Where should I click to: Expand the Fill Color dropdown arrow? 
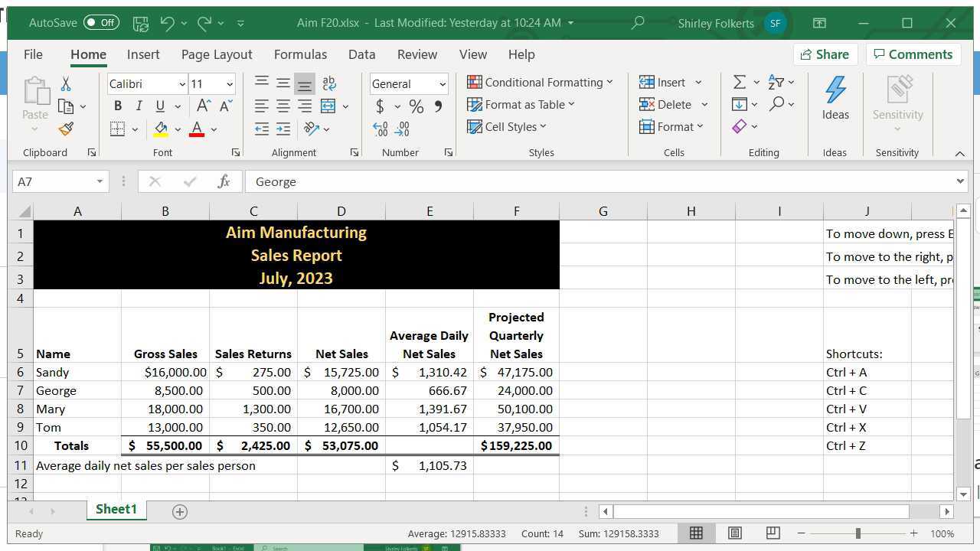pyautogui.click(x=178, y=129)
